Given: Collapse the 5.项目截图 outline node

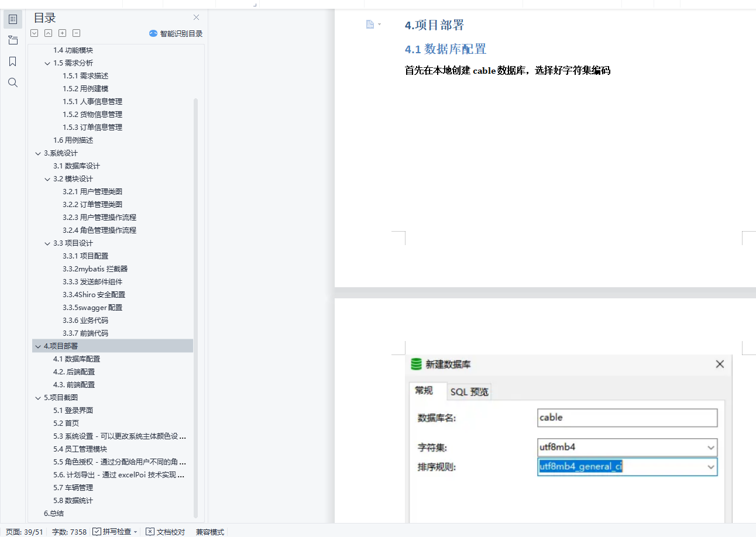Looking at the screenshot, I should click(38, 398).
